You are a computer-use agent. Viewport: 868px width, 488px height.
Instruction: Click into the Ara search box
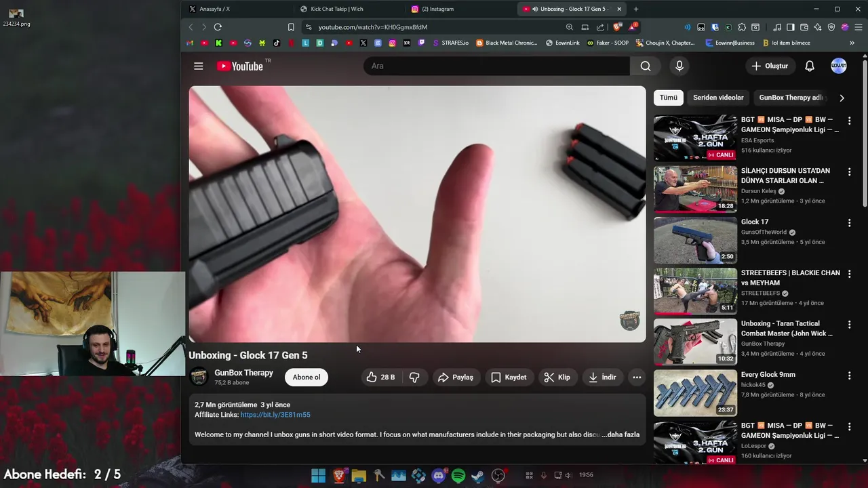pyautogui.click(x=497, y=66)
